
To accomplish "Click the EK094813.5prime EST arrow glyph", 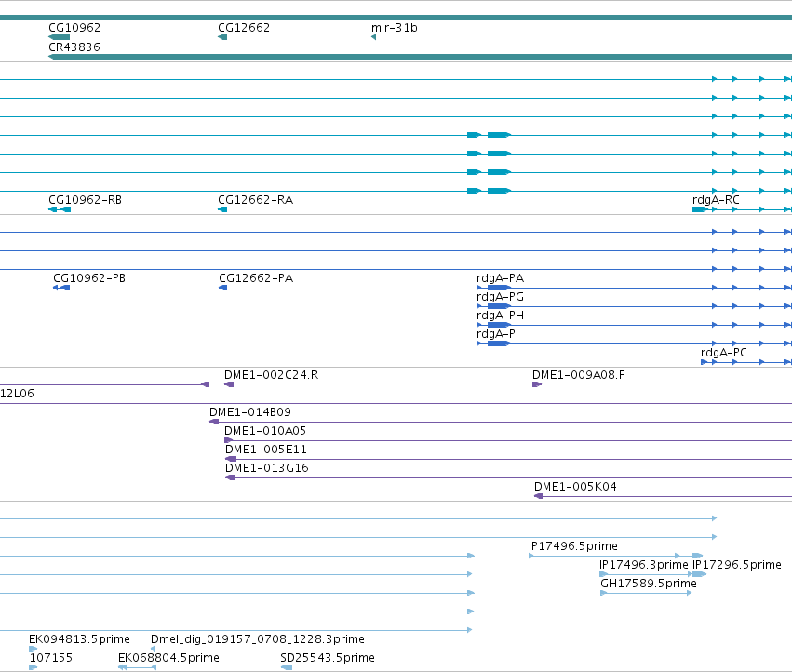I will click(x=34, y=649).
